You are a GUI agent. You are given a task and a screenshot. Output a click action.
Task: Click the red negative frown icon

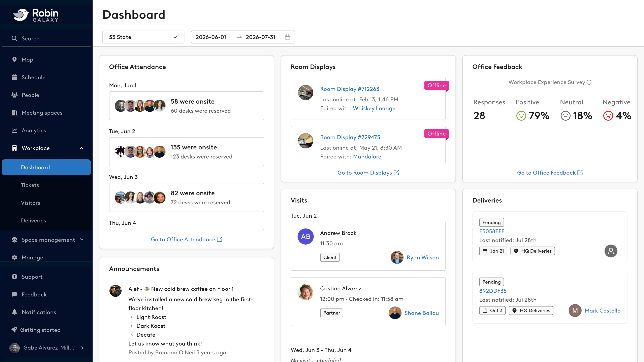tap(608, 116)
